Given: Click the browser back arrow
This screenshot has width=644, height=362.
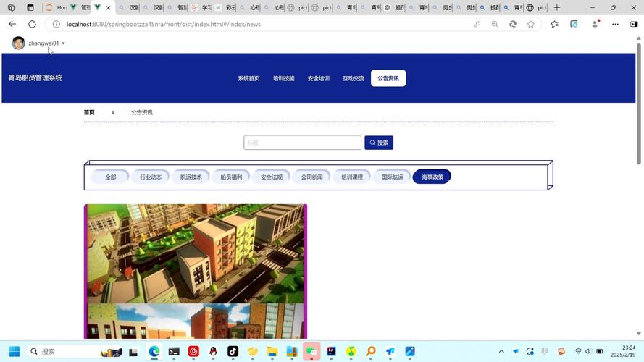Looking at the screenshot, I should [12, 24].
